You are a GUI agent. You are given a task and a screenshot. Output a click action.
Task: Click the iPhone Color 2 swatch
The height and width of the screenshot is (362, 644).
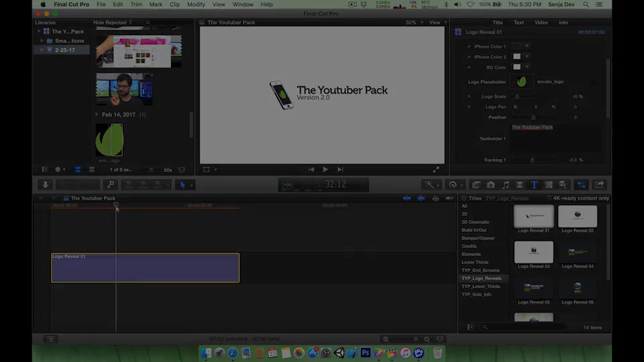point(517,56)
